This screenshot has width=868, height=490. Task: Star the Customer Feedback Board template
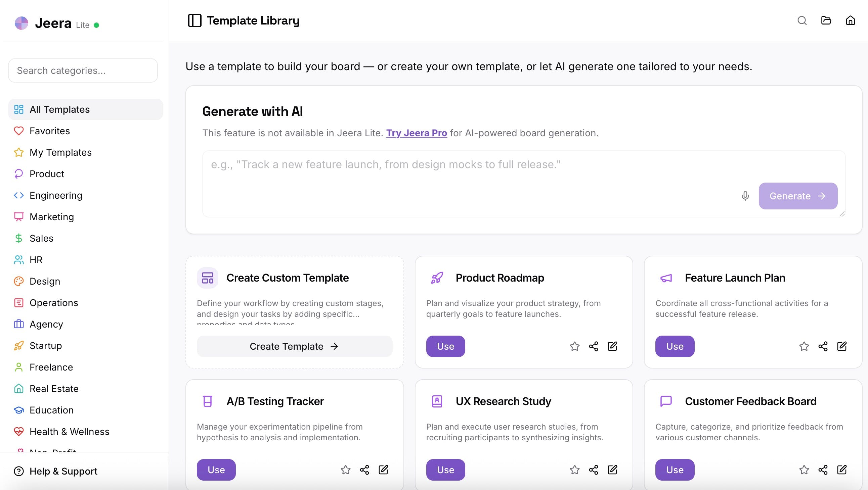click(x=804, y=470)
